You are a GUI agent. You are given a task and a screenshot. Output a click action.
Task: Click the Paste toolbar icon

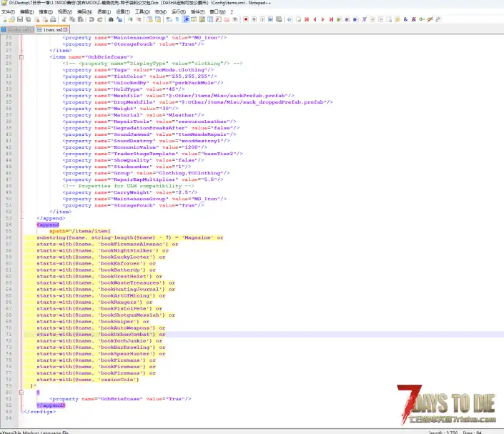pos(81,19)
